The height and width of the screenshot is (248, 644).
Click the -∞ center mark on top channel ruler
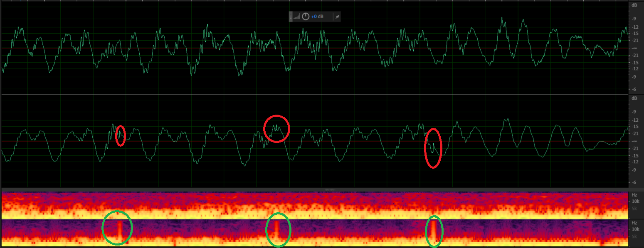(634, 48)
